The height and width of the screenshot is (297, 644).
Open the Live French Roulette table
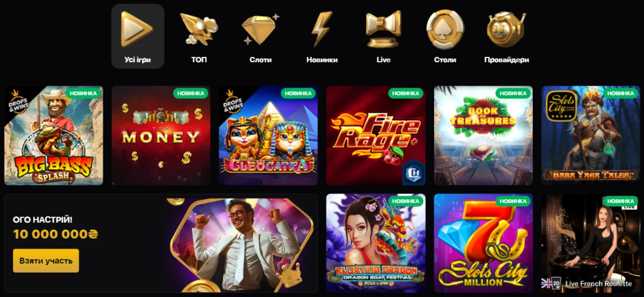coord(591,243)
